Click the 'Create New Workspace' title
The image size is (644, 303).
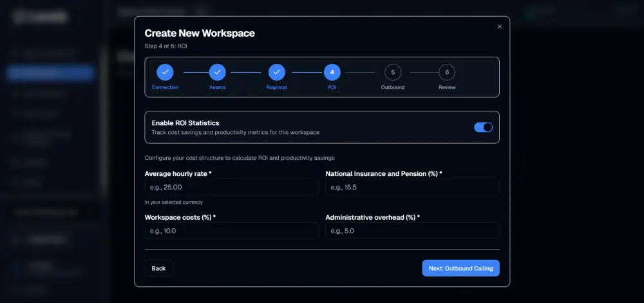tap(200, 34)
